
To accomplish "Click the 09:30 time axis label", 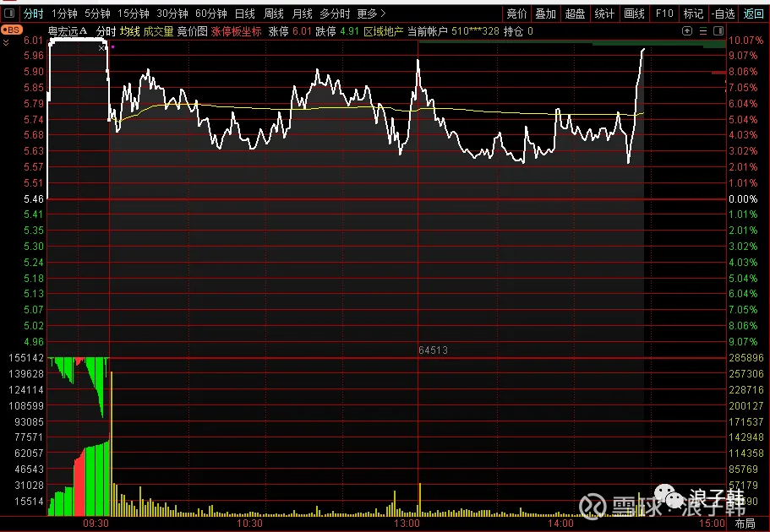I will click(96, 524).
